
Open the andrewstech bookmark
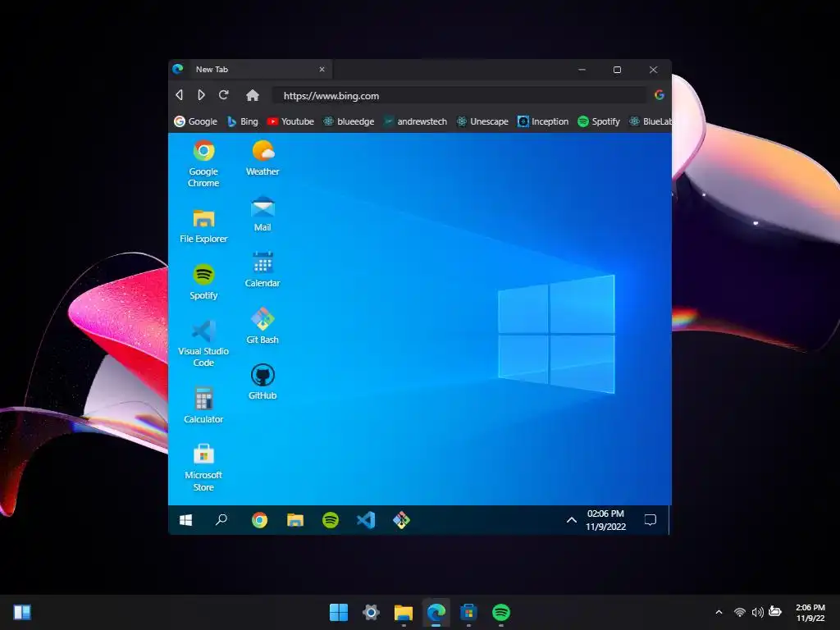point(415,121)
